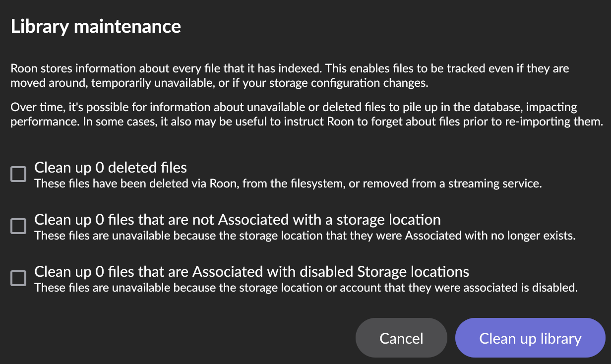611x364 pixels.
Task: Click the Library maintenance dialog title
Action: pyautogui.click(x=96, y=26)
